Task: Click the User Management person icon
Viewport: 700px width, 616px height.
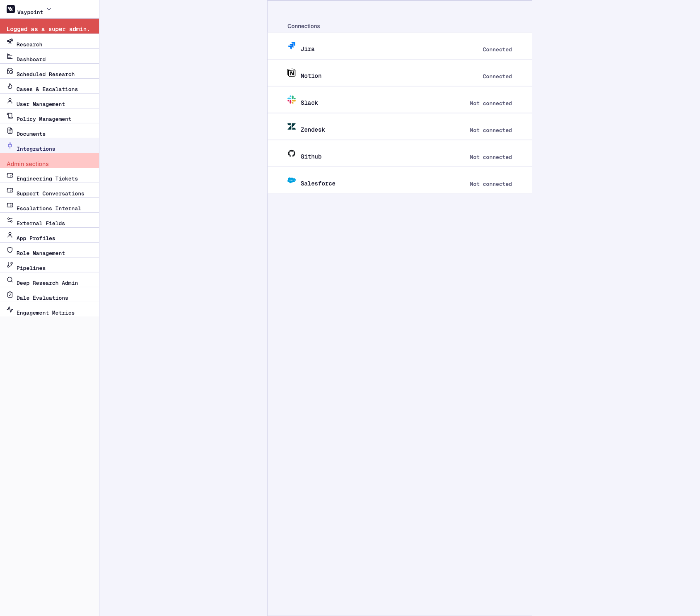Action: pyautogui.click(x=10, y=101)
